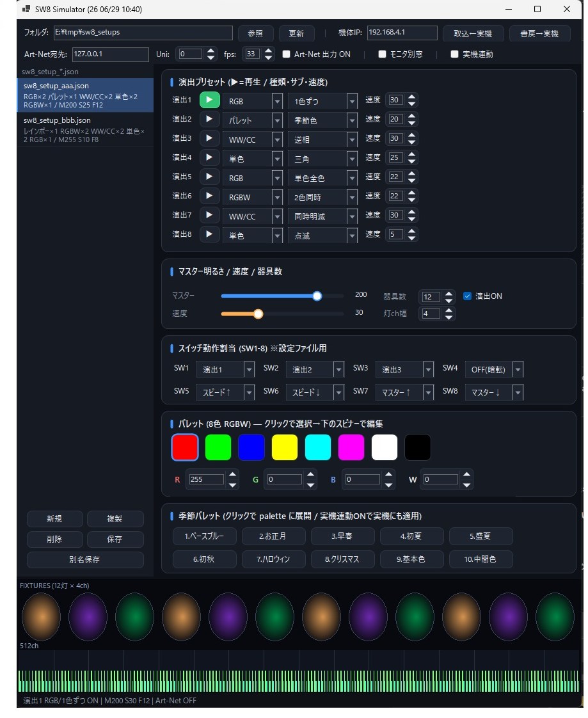Apply the 10.中間色 seasonal palette

481,559
